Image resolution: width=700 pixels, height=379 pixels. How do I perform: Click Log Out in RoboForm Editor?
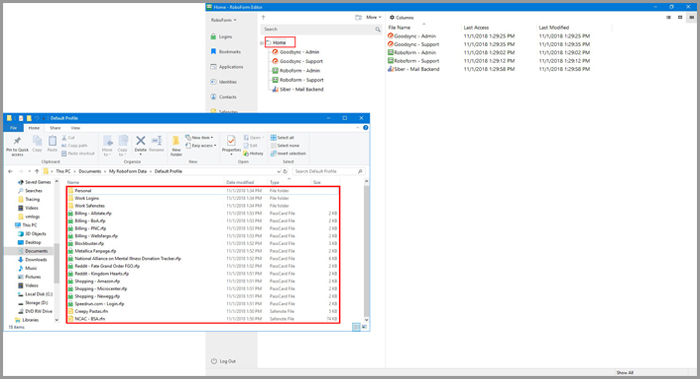[x=223, y=361]
